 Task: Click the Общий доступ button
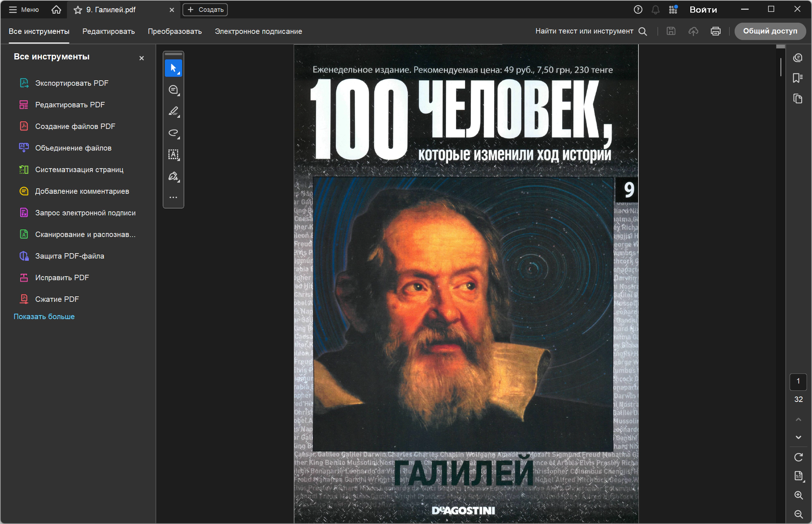pyautogui.click(x=770, y=31)
